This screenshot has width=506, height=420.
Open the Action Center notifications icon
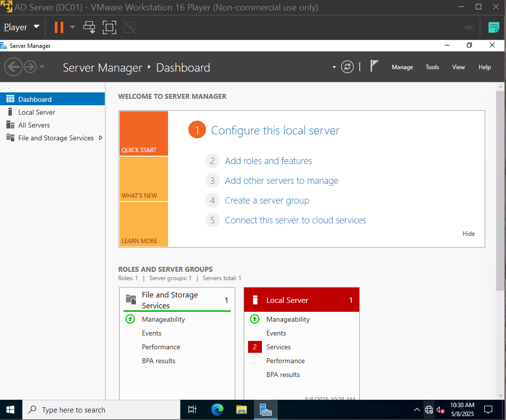pos(488,410)
